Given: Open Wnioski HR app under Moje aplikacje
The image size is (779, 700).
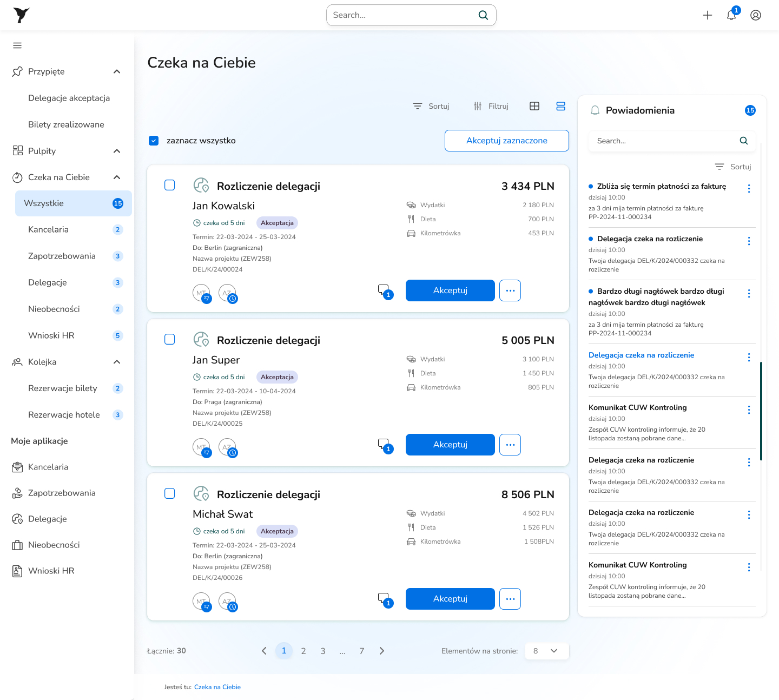Looking at the screenshot, I should [x=43, y=571].
